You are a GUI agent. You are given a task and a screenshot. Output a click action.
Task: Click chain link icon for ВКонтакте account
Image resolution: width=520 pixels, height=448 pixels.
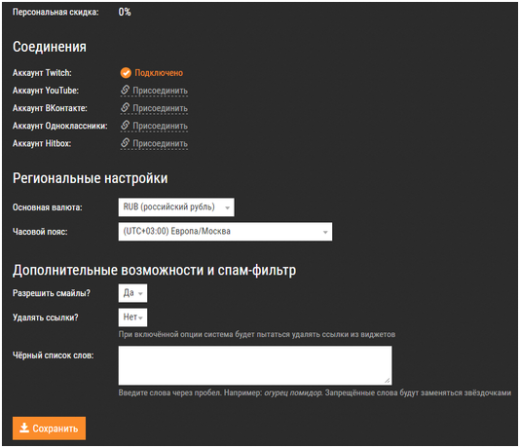(x=125, y=107)
